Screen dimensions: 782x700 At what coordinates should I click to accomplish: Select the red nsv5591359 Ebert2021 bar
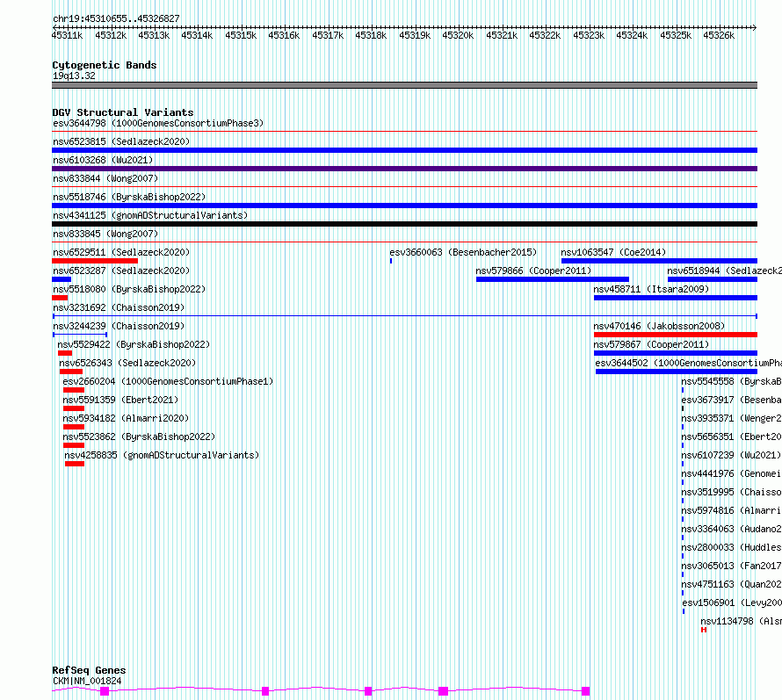pyautogui.click(x=74, y=408)
